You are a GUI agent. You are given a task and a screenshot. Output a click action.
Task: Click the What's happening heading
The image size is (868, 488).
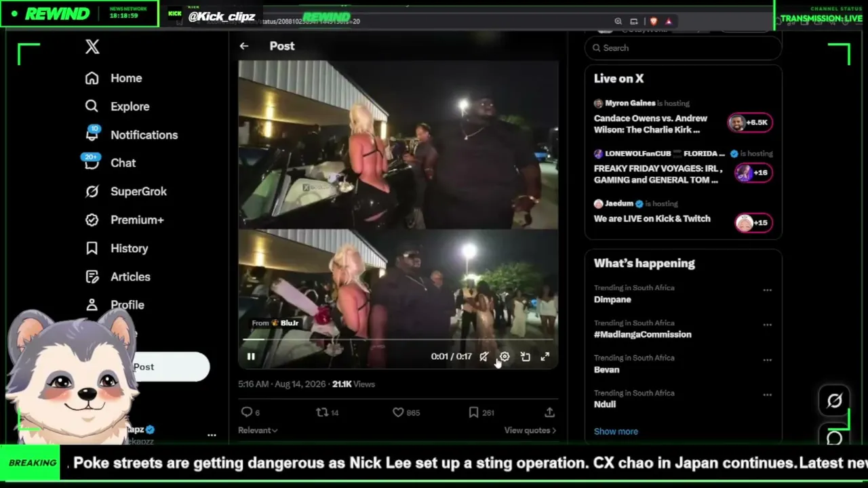click(644, 263)
